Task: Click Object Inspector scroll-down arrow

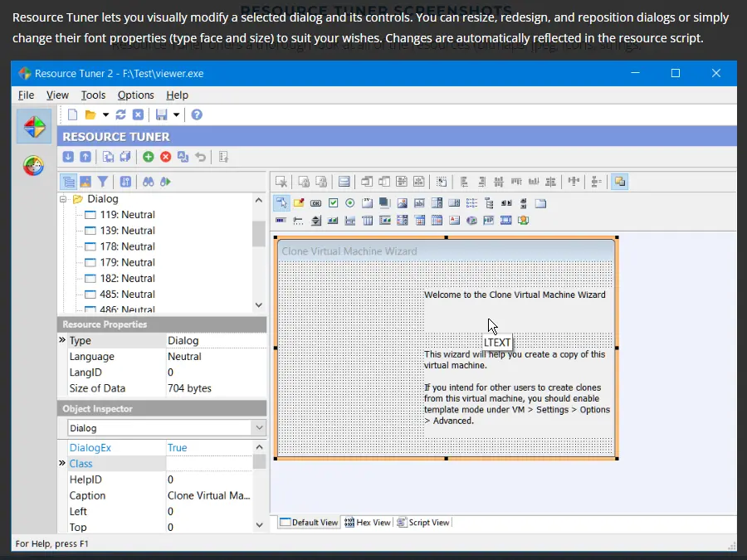Action: (x=259, y=525)
